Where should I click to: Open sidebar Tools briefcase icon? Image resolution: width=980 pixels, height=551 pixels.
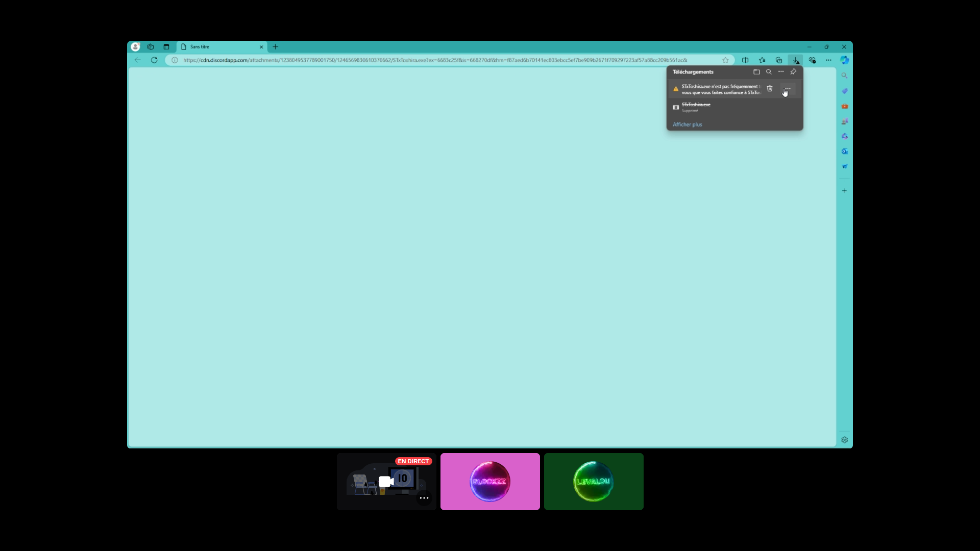(845, 106)
